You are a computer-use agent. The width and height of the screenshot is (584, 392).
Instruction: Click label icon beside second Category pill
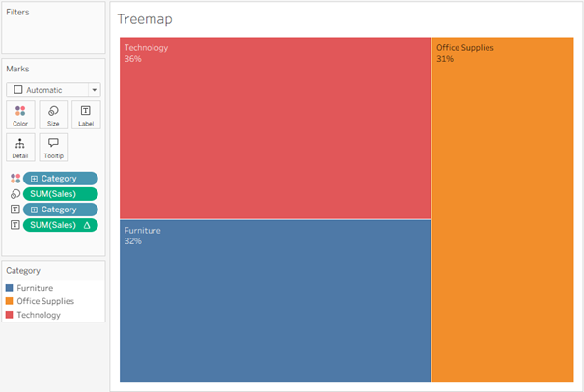point(14,210)
